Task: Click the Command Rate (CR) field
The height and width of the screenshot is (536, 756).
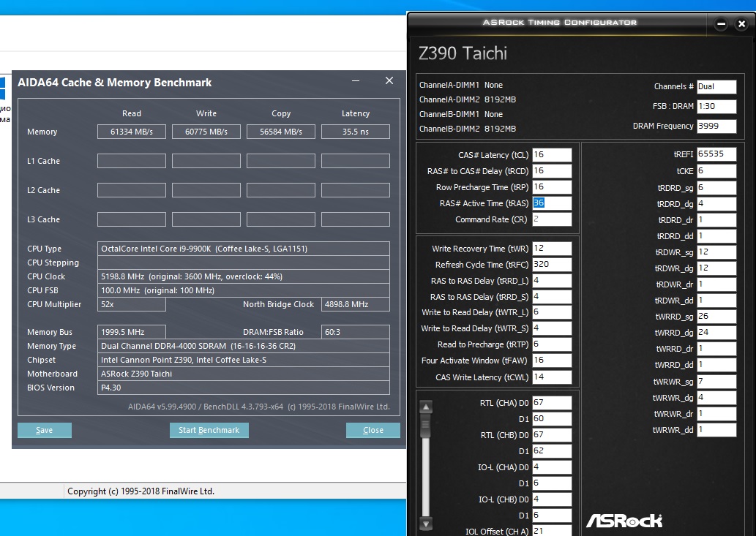Action: [x=552, y=219]
